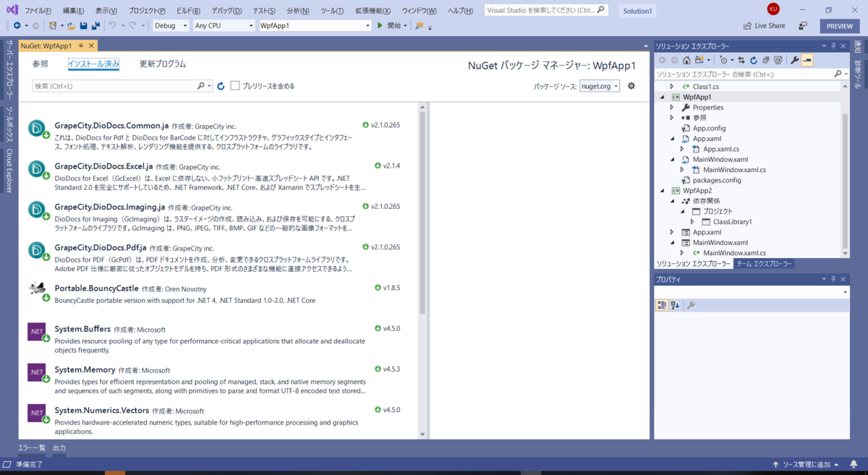This screenshot has height=475, width=868.
Task: Select the System.Memory package row
Action: 218,380
